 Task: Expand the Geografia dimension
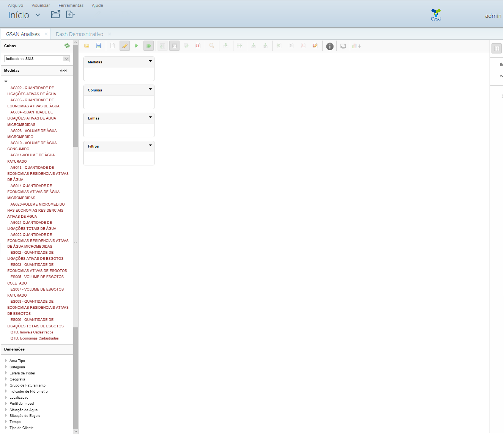coord(17,379)
